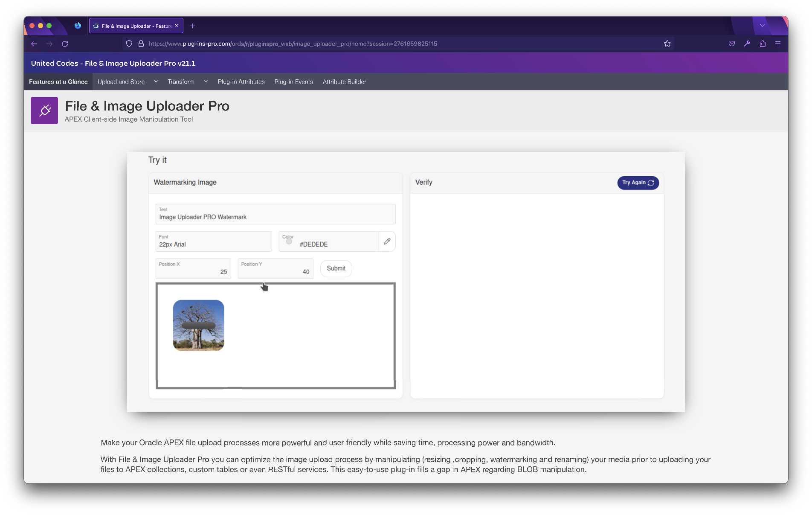
Task: Click the United Codes application title
Action: click(113, 63)
